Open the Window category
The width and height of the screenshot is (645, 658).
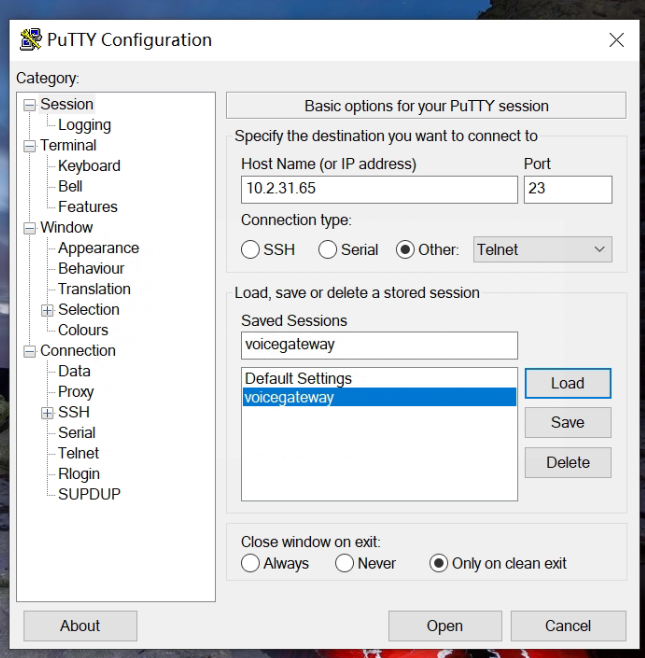point(66,227)
